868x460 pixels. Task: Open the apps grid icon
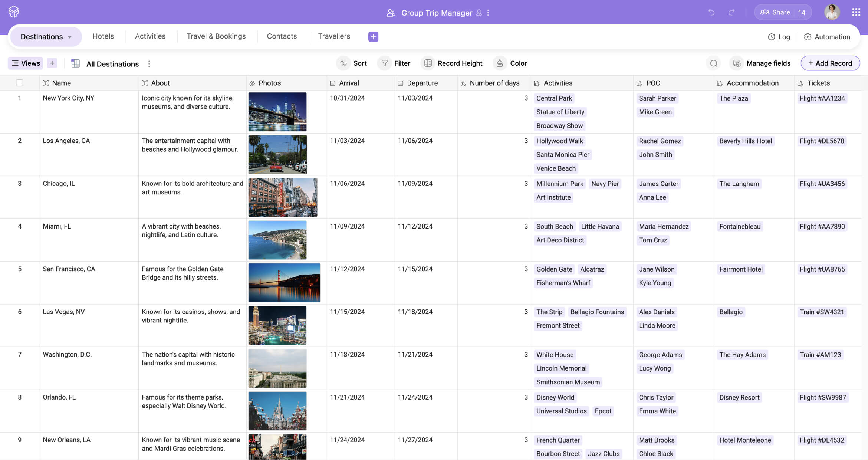click(x=856, y=12)
